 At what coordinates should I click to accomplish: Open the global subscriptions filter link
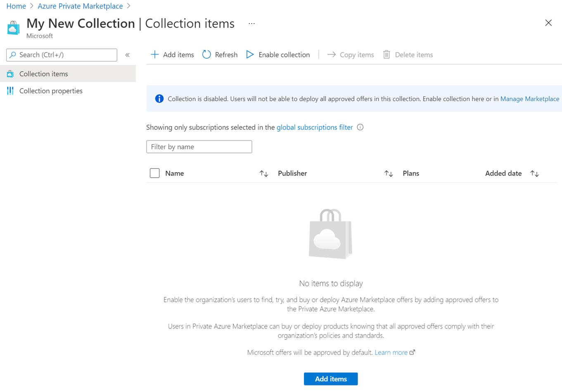315,127
